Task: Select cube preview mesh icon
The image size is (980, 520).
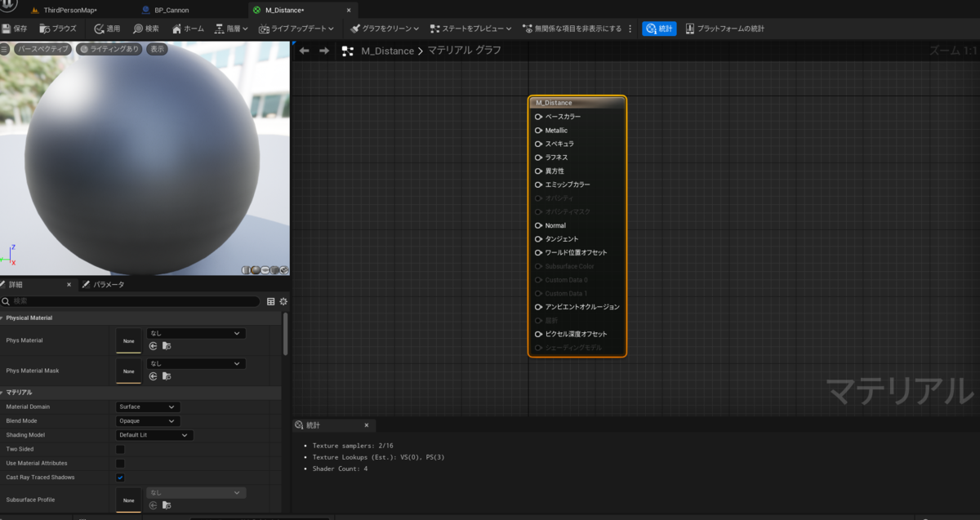Action: [x=275, y=269]
